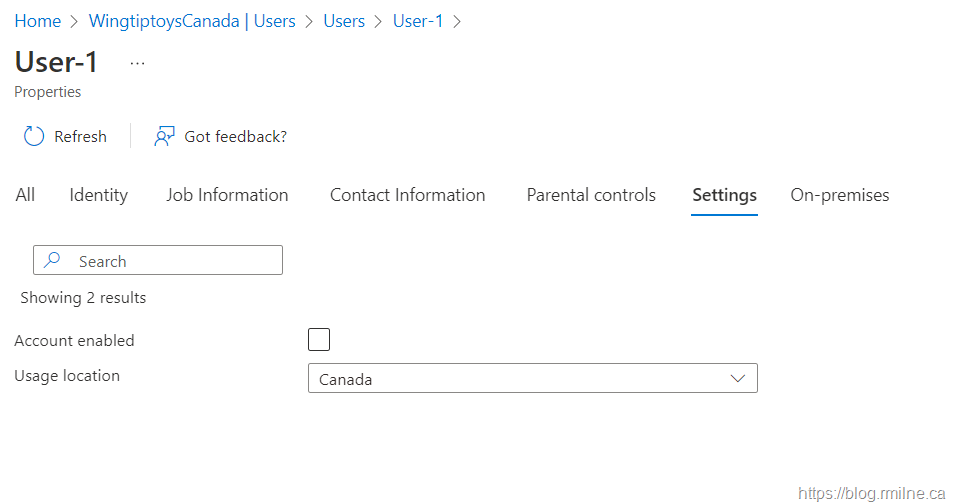This screenshot has width=954, height=504.
Task: Open the Parental controls tab
Action: 591,195
